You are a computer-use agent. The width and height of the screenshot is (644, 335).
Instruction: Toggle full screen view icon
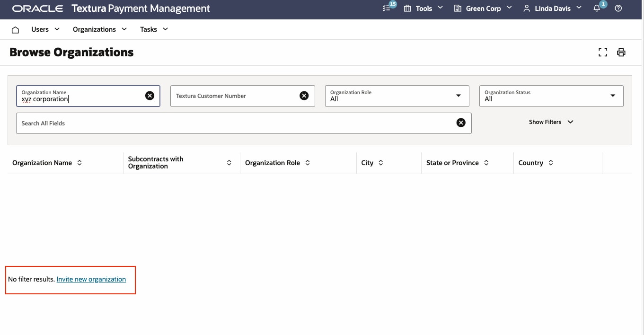(603, 53)
